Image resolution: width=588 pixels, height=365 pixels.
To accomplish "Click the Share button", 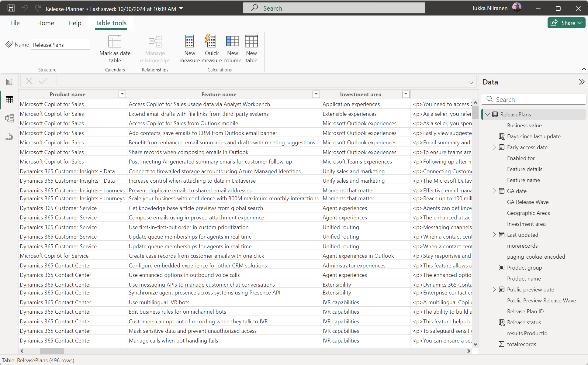I will coord(566,23).
